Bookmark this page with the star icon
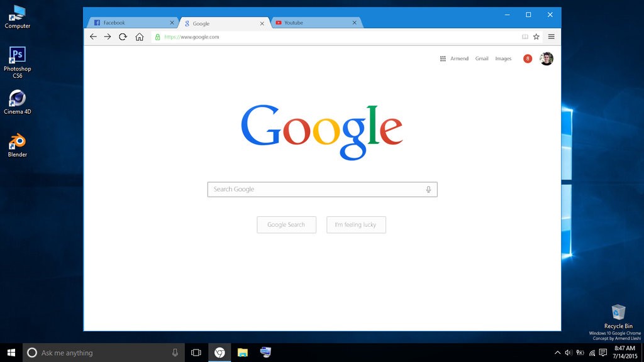This screenshot has width=644, height=362. [x=536, y=37]
